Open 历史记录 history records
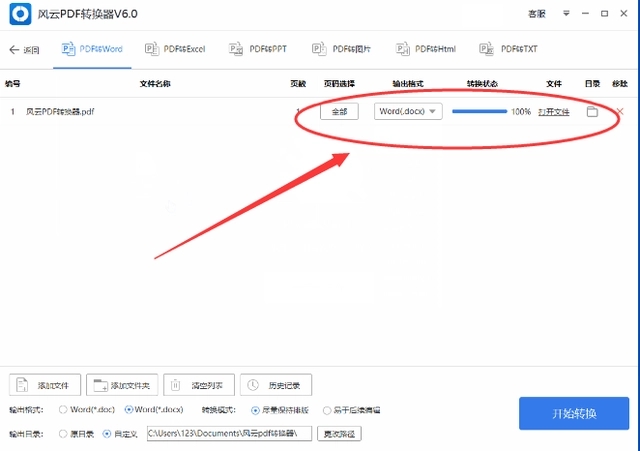 coord(276,385)
